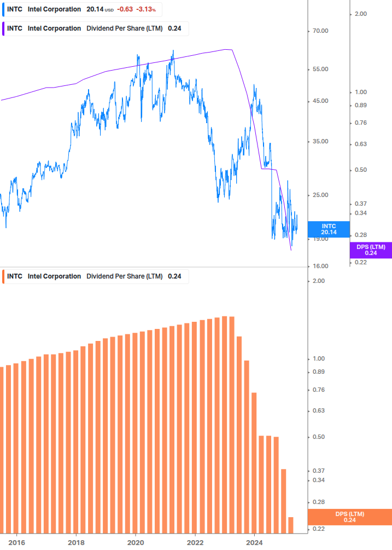Select the orange Dividend Per Share legend in lower pane
392x550 pixels.
[95, 276]
